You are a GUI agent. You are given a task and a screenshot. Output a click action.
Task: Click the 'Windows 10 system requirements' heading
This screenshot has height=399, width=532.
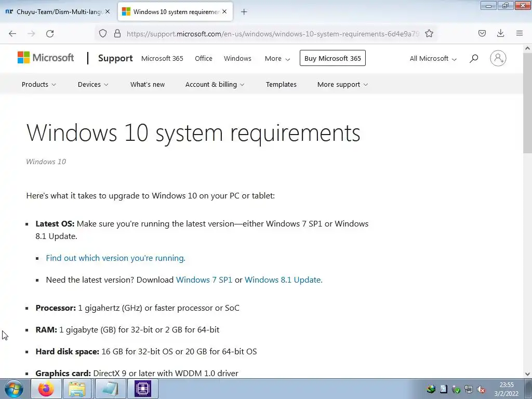tap(193, 132)
